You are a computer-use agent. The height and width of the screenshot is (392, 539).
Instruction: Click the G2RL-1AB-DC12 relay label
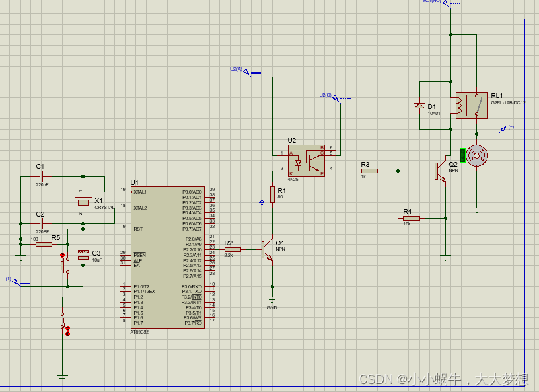[508, 102]
